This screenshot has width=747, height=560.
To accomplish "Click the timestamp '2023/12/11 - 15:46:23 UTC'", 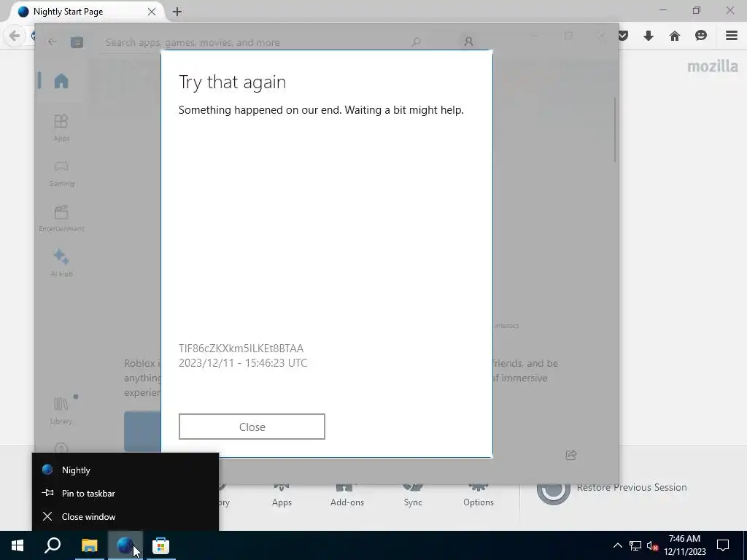I will point(243,363).
